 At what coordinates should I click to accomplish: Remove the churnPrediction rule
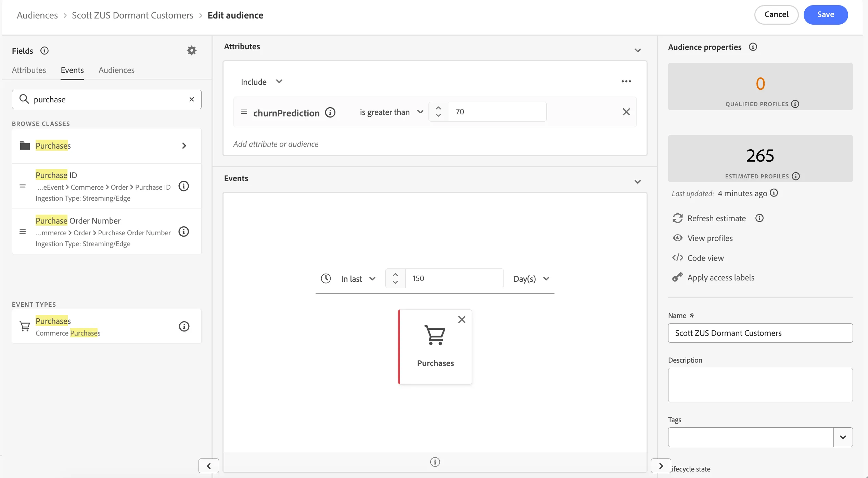tap(626, 112)
